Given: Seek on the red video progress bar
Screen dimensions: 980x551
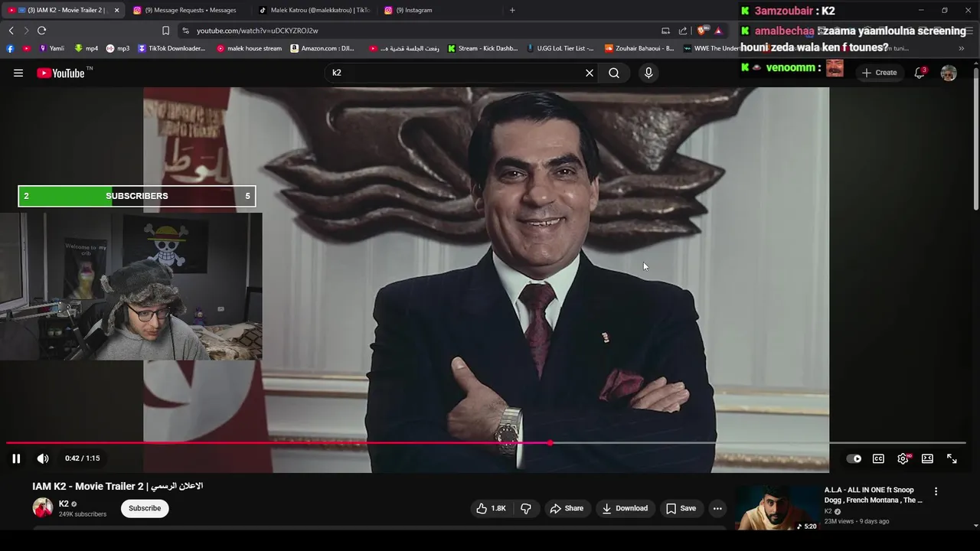Looking at the screenshot, I should click(x=486, y=443).
